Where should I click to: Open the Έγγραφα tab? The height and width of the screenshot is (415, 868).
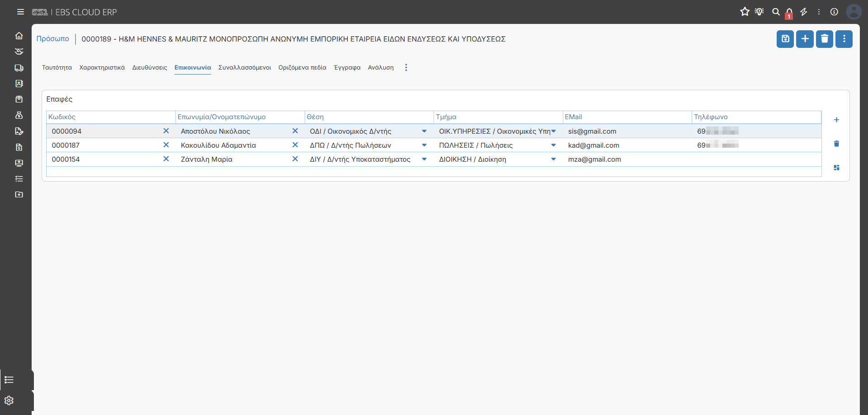click(347, 68)
